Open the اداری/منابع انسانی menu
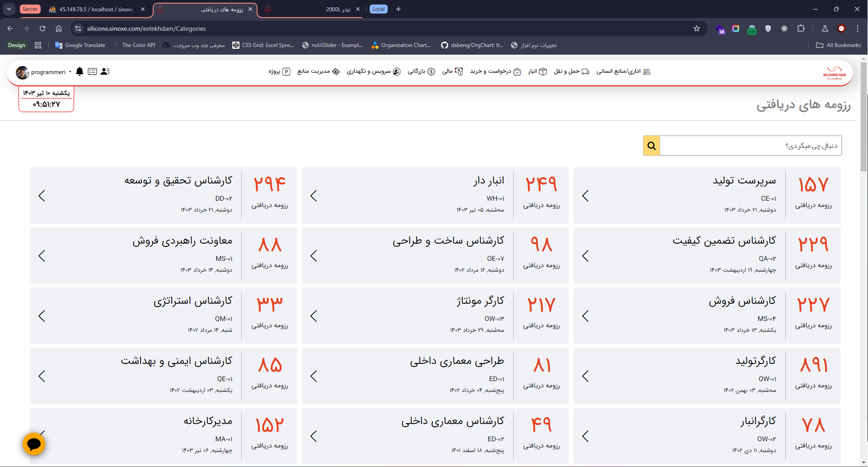The height and width of the screenshot is (467, 868). click(x=623, y=71)
